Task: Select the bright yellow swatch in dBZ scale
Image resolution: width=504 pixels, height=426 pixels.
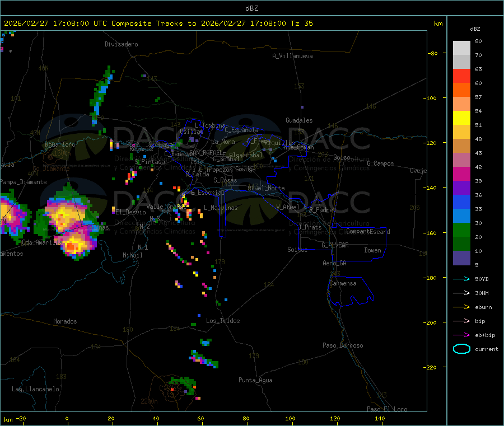Action: 461,118
